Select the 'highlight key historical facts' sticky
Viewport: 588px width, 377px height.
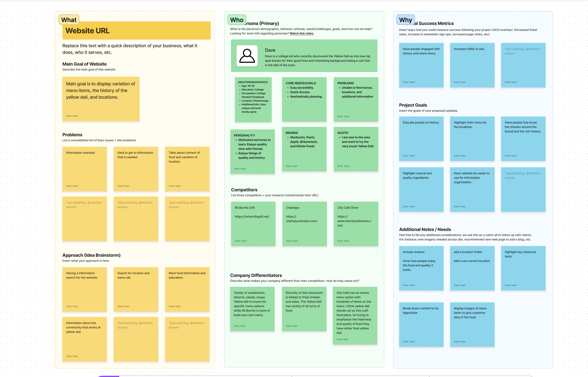click(523, 268)
